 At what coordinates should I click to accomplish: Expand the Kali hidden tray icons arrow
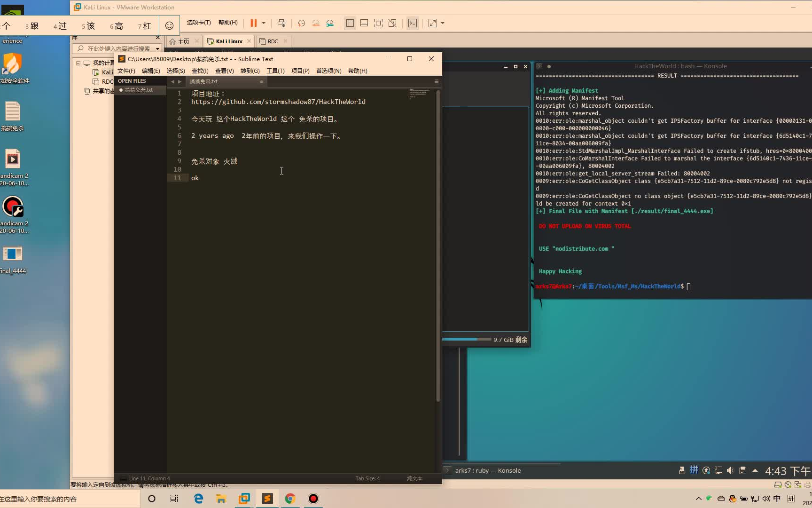[755, 470]
